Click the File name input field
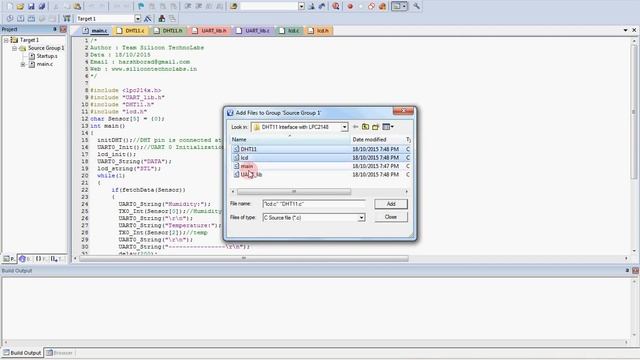 point(314,203)
